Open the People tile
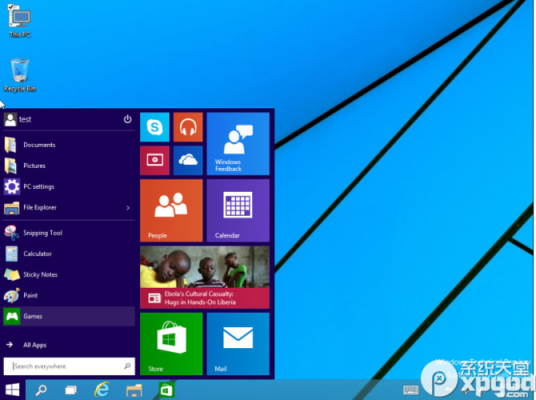 click(x=171, y=211)
